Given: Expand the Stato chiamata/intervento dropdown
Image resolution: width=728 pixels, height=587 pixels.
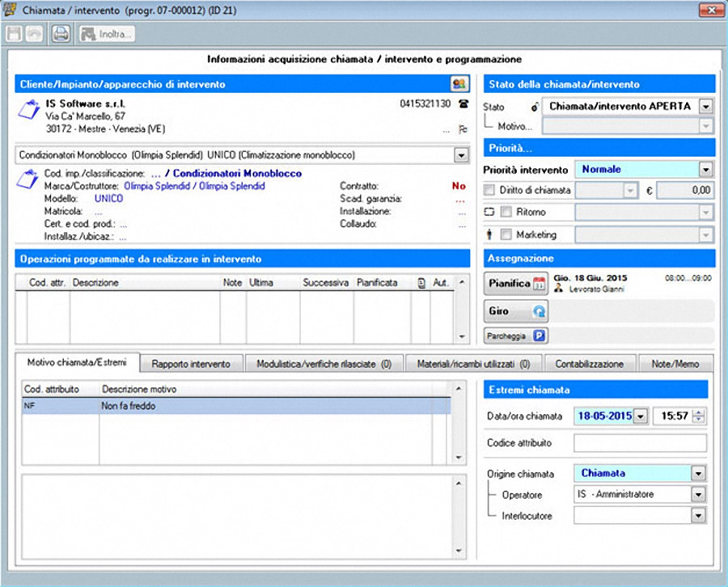Looking at the screenshot, I should click(x=705, y=107).
